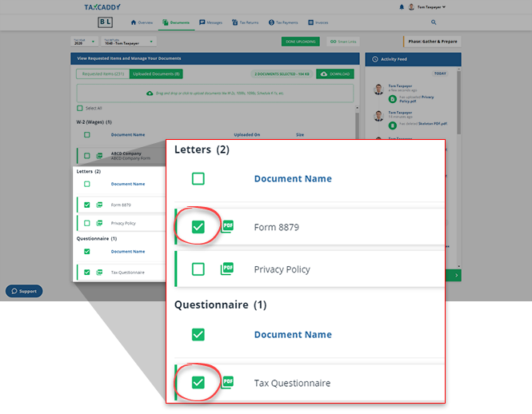The height and width of the screenshot is (414, 532).
Task: Click the cloud upload icon in drop zone
Action: (150, 94)
